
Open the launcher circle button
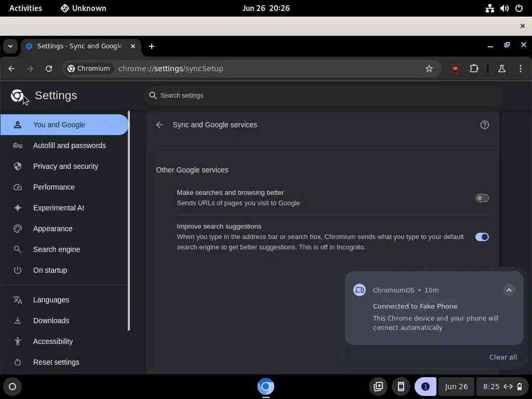click(12, 387)
